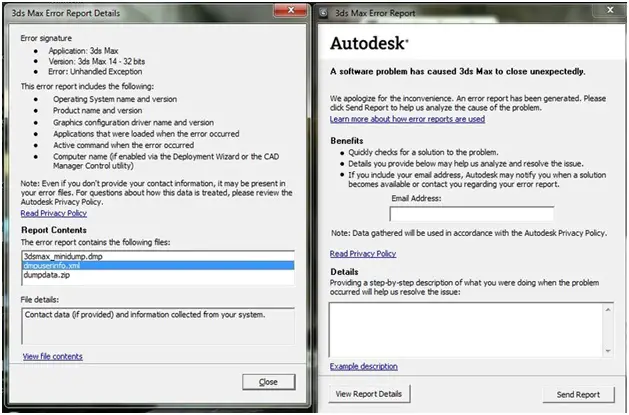Open Learn more about how error reports are used

[407, 119]
